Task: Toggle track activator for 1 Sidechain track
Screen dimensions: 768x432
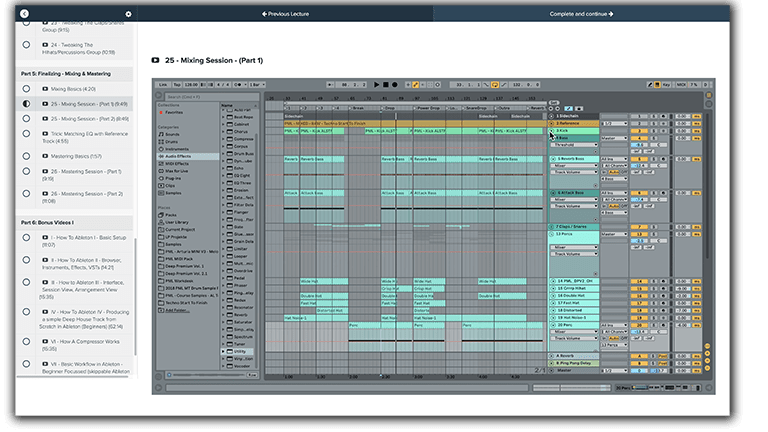Action: coord(638,117)
